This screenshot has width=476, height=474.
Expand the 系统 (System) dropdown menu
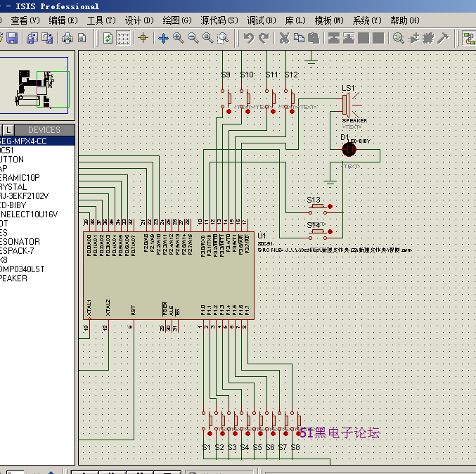(x=365, y=20)
